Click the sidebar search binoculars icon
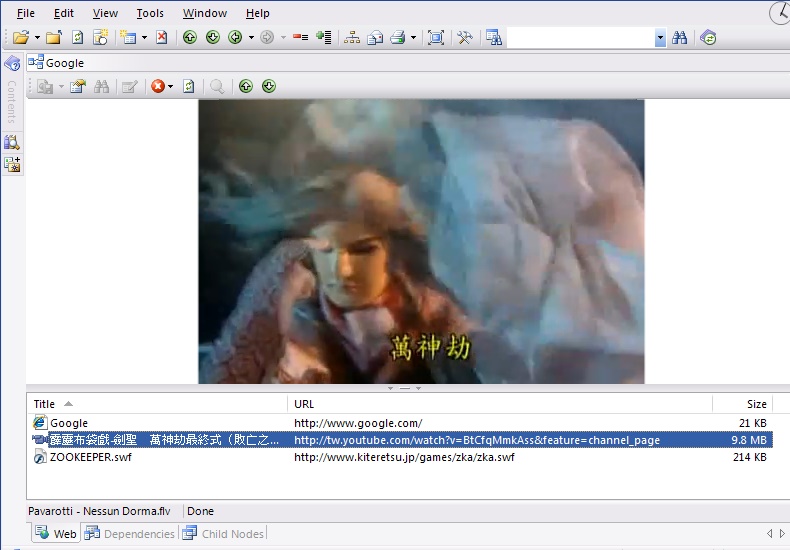Viewport: 790px width, 550px height. pos(12,142)
